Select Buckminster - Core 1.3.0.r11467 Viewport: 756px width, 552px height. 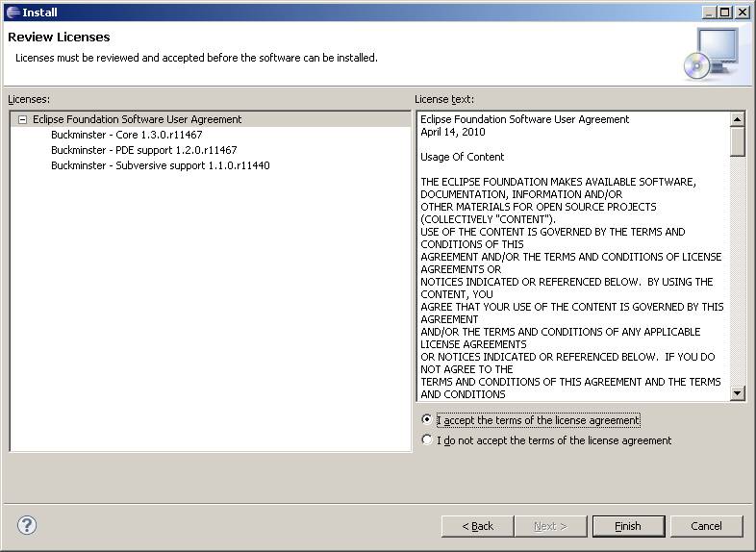(127, 135)
